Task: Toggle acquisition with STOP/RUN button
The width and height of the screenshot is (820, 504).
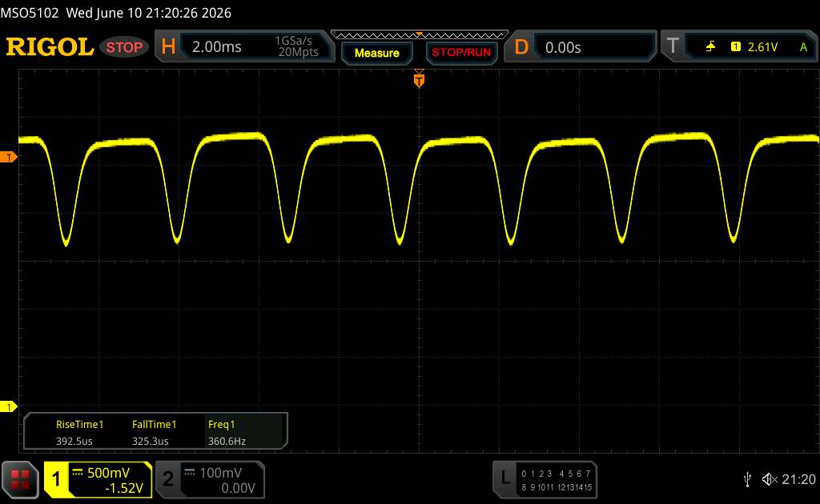Action: pyautogui.click(x=461, y=53)
